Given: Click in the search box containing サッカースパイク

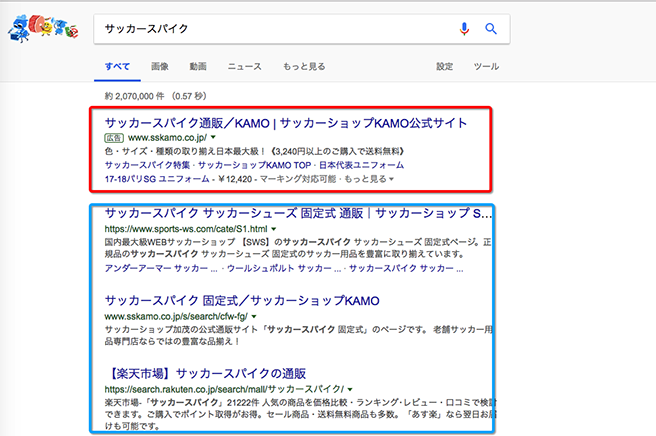Looking at the screenshot, I should [270, 29].
